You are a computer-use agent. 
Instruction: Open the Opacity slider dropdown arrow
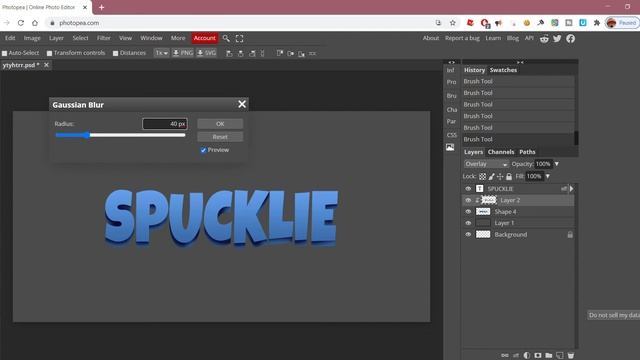pos(557,164)
